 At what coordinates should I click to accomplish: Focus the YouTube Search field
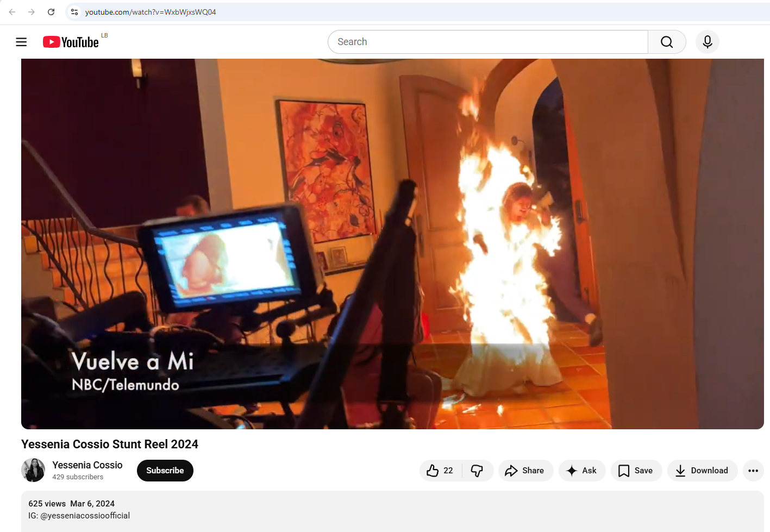coord(487,42)
